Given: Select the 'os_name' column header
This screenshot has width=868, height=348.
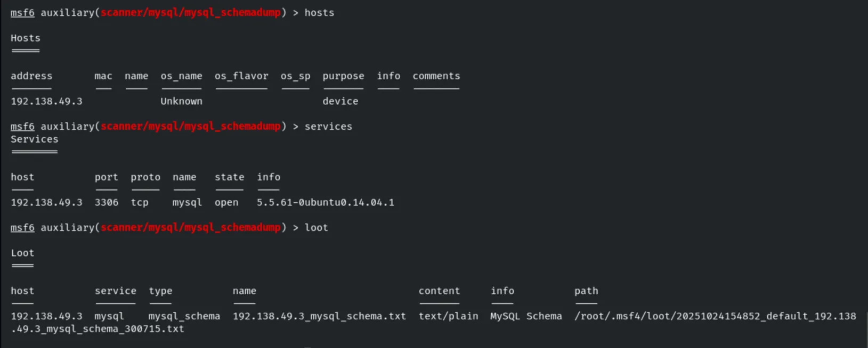Looking at the screenshot, I should [x=181, y=76].
